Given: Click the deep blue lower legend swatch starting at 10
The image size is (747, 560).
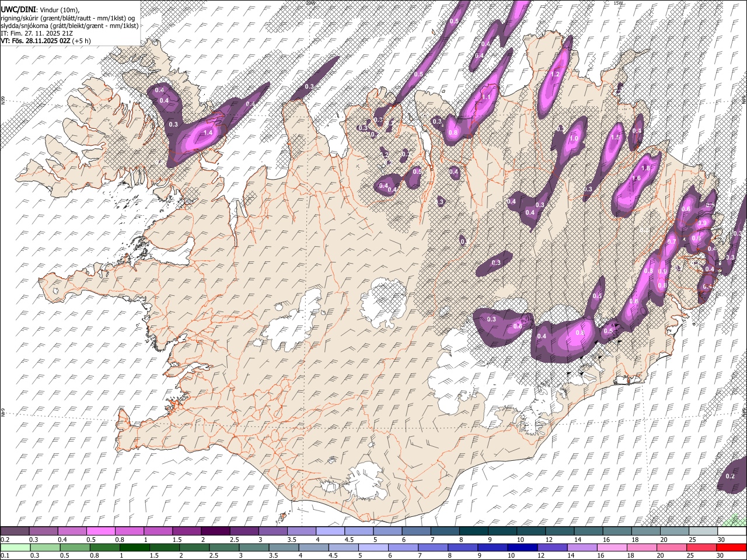Looking at the screenshot, I should tap(522, 547).
